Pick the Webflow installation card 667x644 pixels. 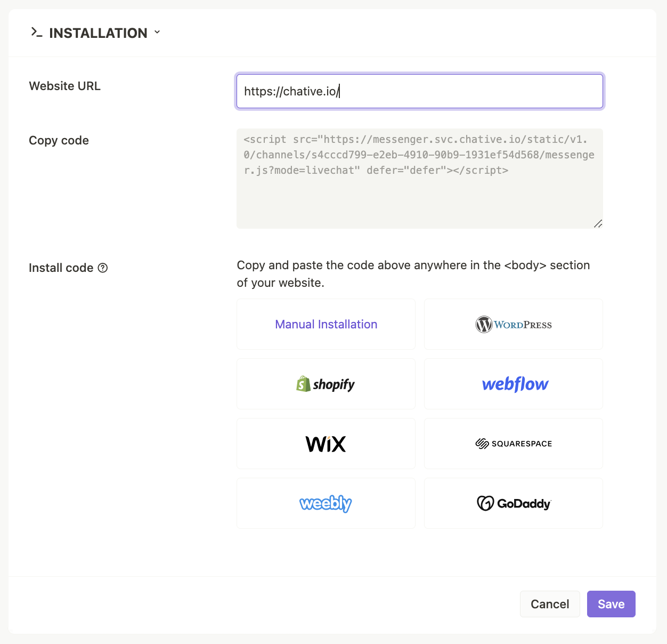(x=514, y=384)
